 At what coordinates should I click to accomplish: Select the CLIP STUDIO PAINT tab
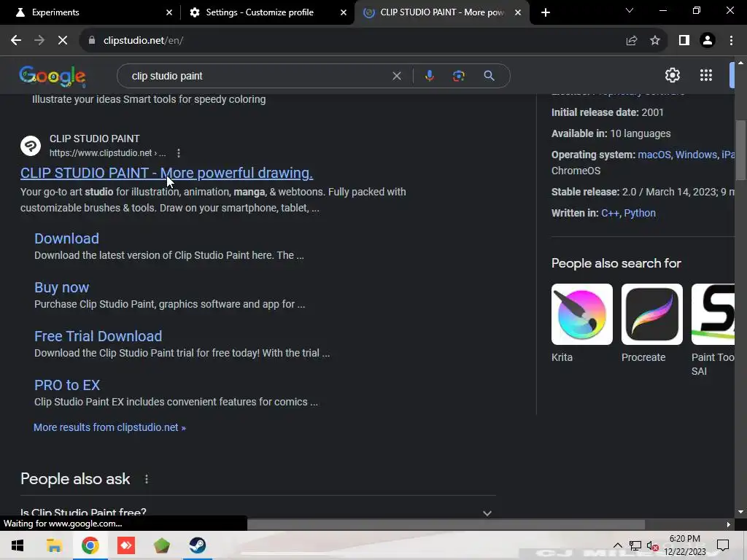pos(442,12)
